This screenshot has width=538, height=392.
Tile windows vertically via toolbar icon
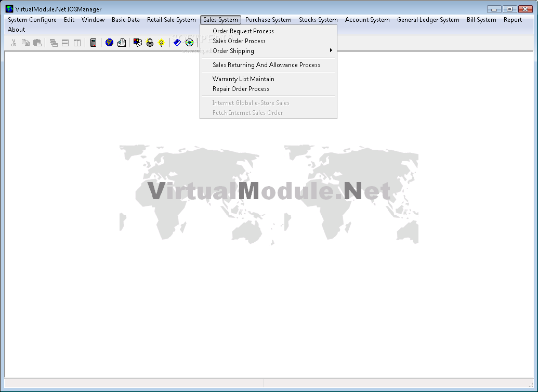pyautogui.click(x=77, y=43)
